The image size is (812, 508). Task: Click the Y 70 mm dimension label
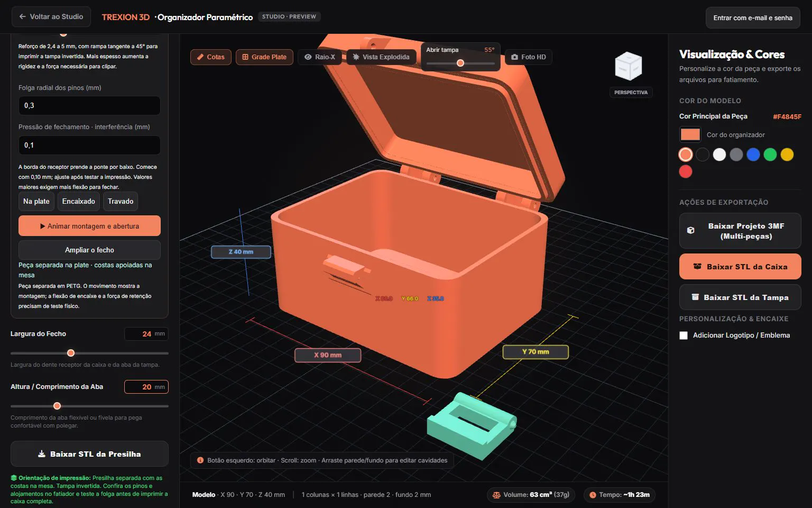click(x=536, y=352)
